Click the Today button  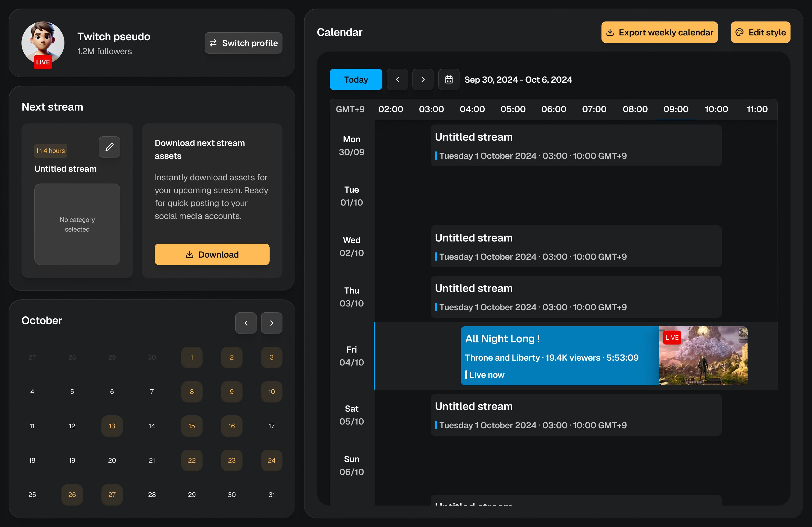[356, 79]
